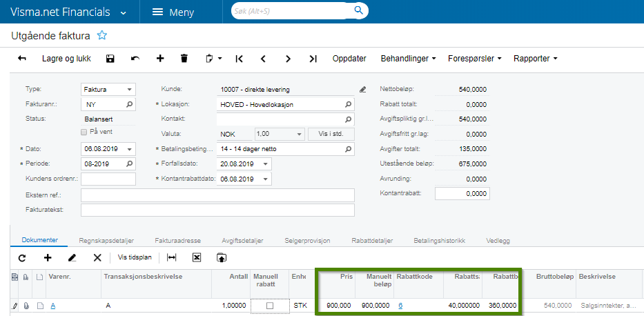The height and width of the screenshot is (316, 644).
Task: Click Vis tidsplan button
Action: 135,258
